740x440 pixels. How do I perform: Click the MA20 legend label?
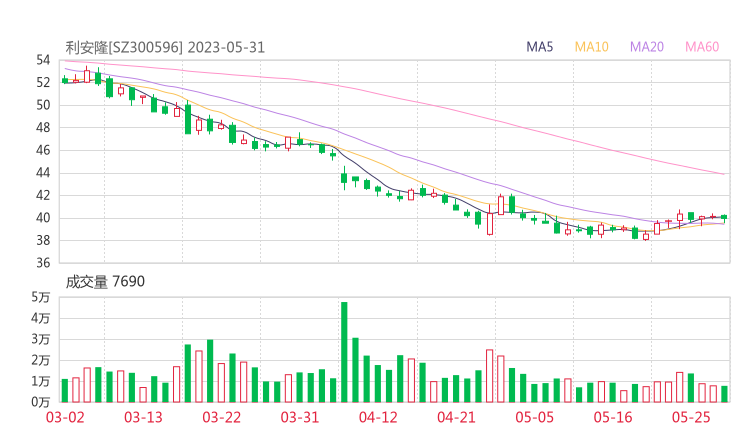point(647,47)
